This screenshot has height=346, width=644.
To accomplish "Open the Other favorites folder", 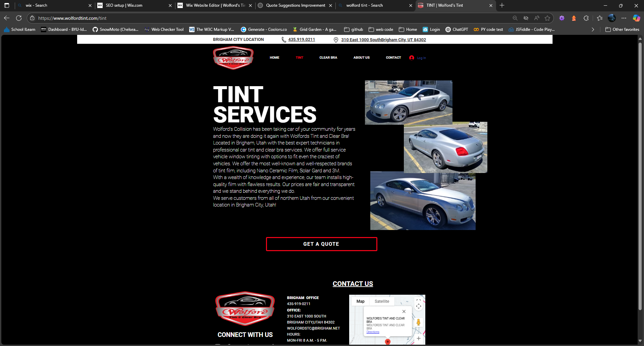I will (622, 30).
